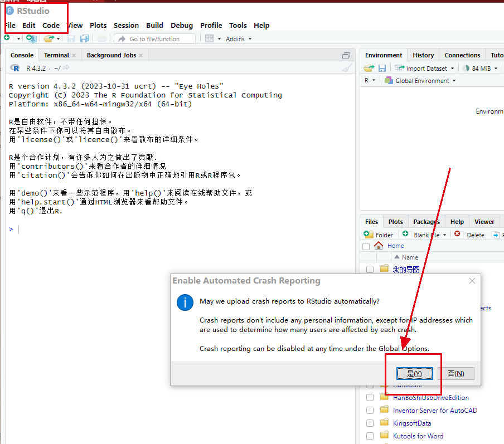This screenshot has height=444, width=504.
Task: Open the 我的导图 folder link
Action: coord(406,269)
